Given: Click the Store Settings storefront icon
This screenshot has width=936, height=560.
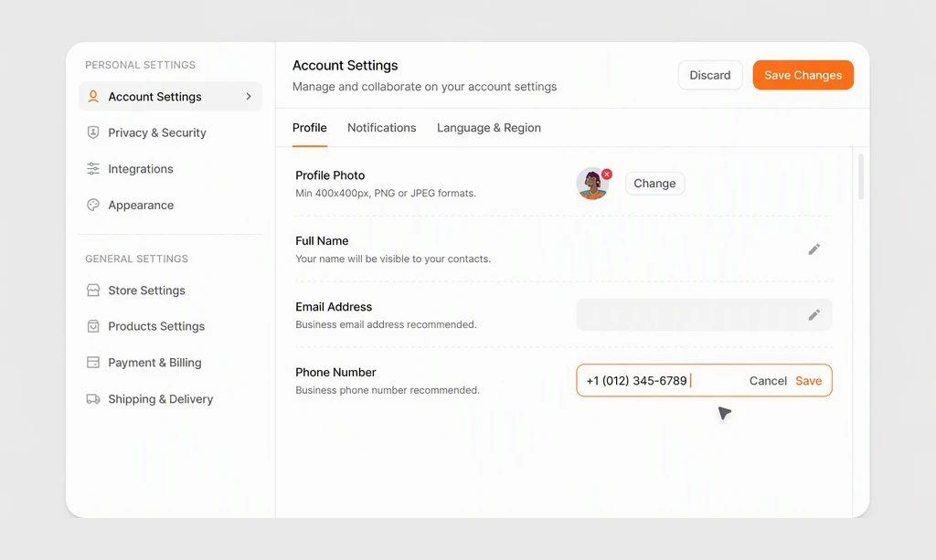Looking at the screenshot, I should [93, 291].
